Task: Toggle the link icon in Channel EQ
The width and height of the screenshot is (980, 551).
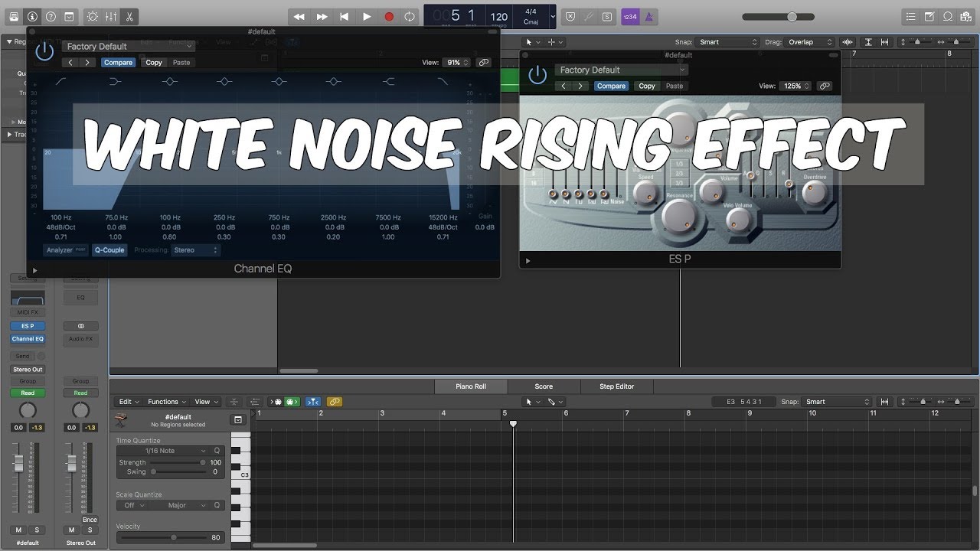Action: 483,63
